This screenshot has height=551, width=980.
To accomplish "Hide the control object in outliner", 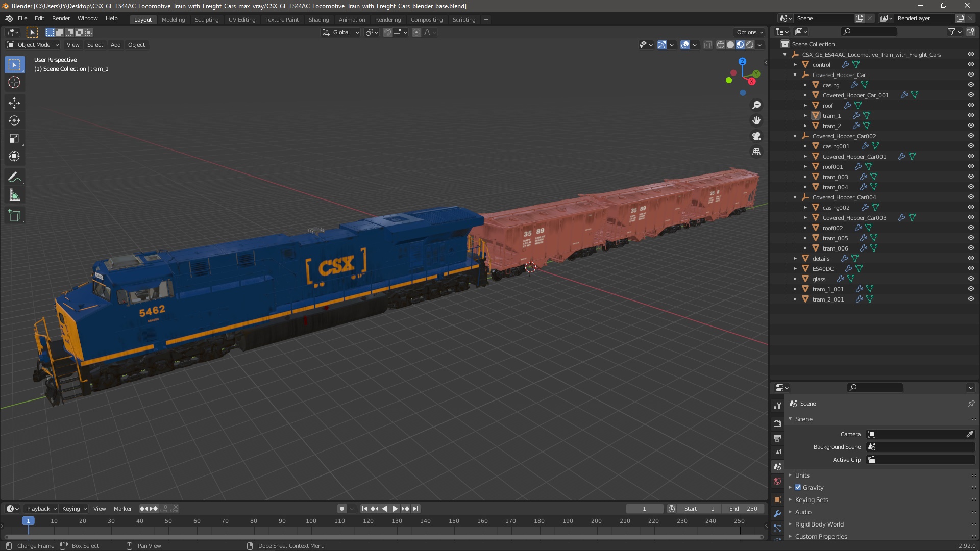I will 971,64.
